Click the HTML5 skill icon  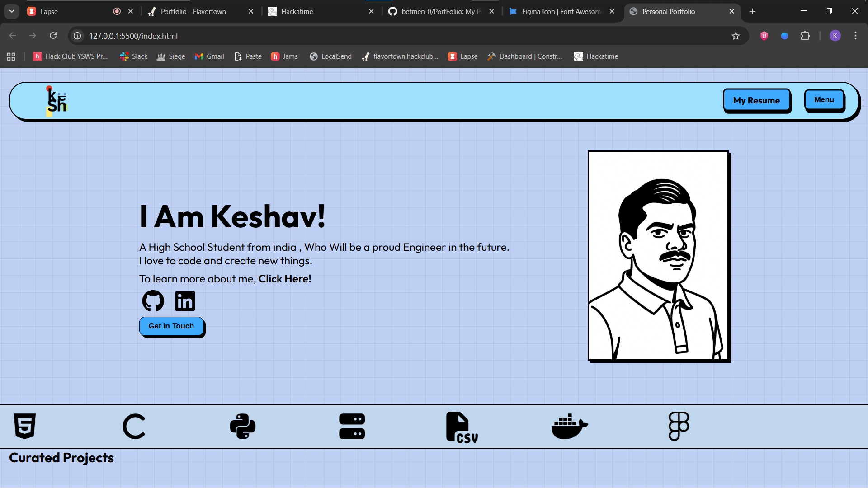tap(25, 426)
